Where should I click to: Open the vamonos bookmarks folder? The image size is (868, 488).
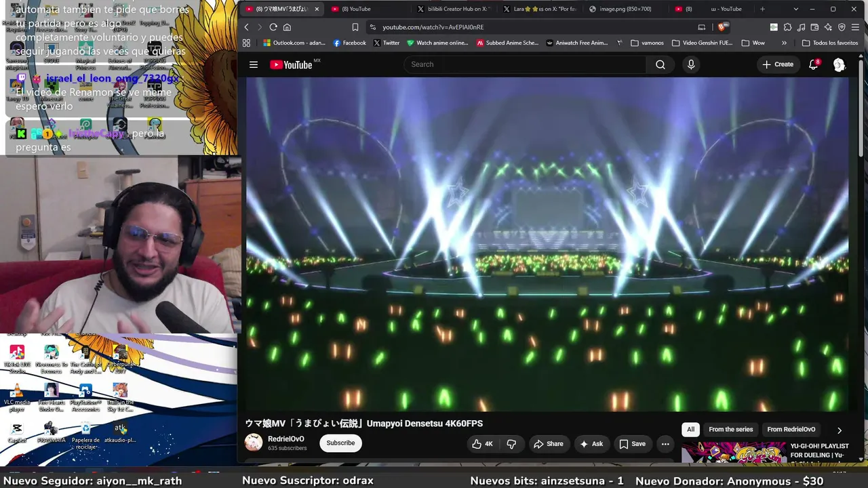point(647,43)
